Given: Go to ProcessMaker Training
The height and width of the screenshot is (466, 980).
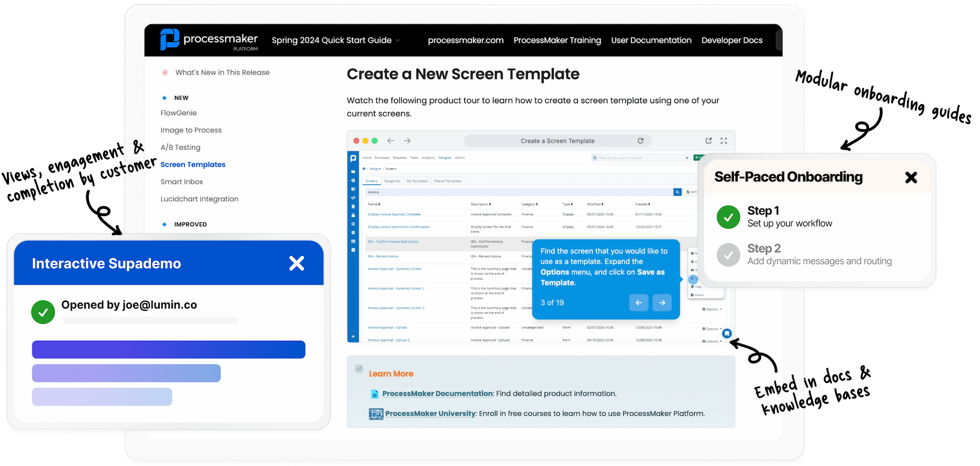Looking at the screenshot, I should (557, 40).
